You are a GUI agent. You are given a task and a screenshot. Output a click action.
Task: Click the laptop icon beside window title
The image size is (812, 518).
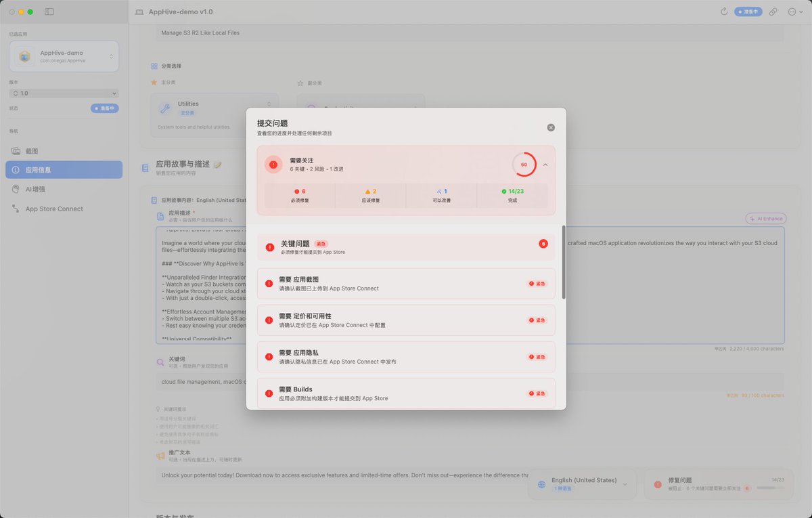(139, 12)
